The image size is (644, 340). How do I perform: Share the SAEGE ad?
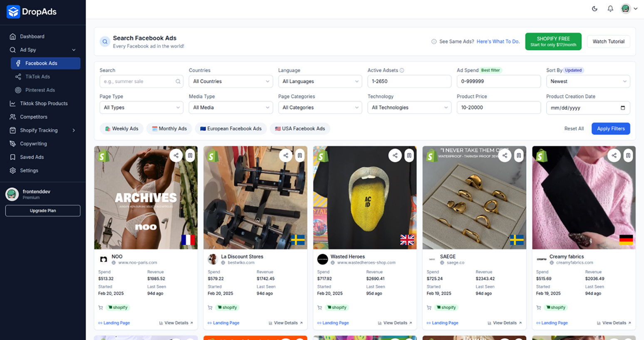[x=505, y=155]
